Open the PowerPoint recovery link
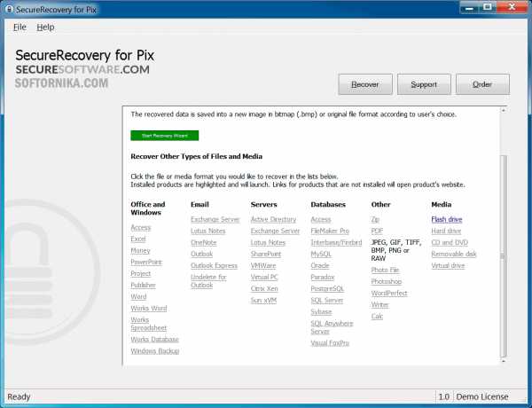The image size is (532, 408). tap(146, 262)
